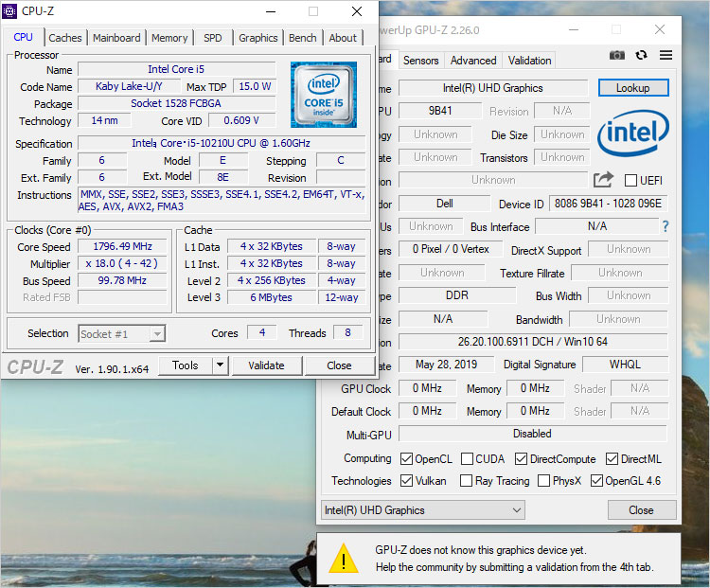Switch to the Memory tab in CPU-Z
This screenshot has width=710, height=588.
(169, 38)
